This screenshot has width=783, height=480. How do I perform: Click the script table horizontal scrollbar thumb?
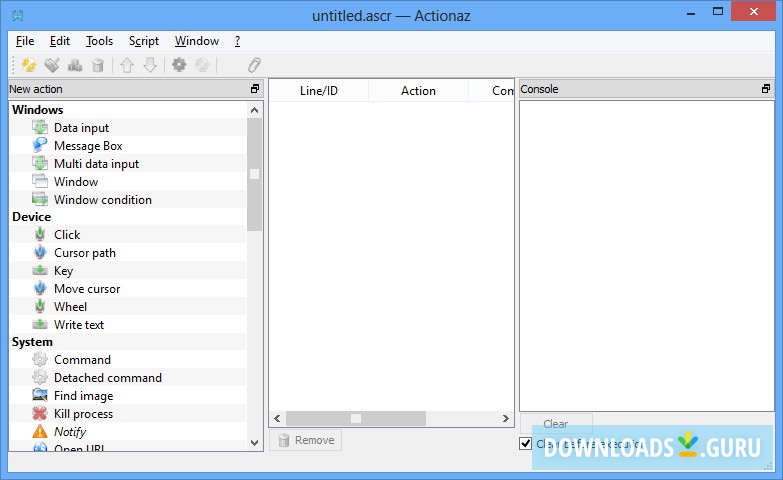[356, 418]
